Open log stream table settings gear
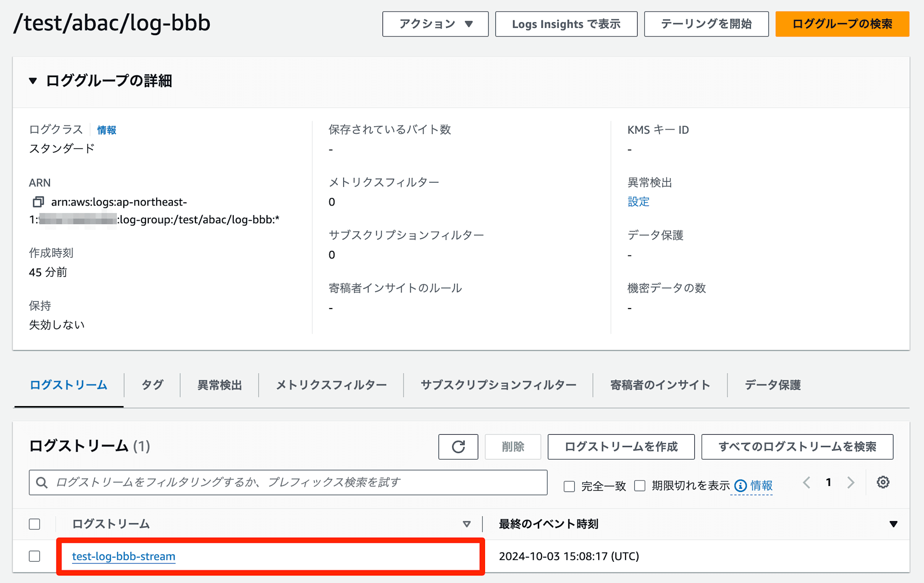This screenshot has width=924, height=583. pos(883,482)
